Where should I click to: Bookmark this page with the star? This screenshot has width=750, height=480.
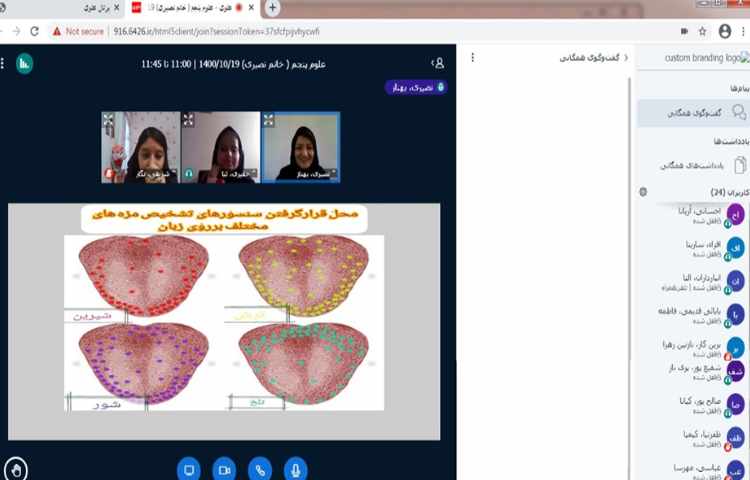pos(702,32)
